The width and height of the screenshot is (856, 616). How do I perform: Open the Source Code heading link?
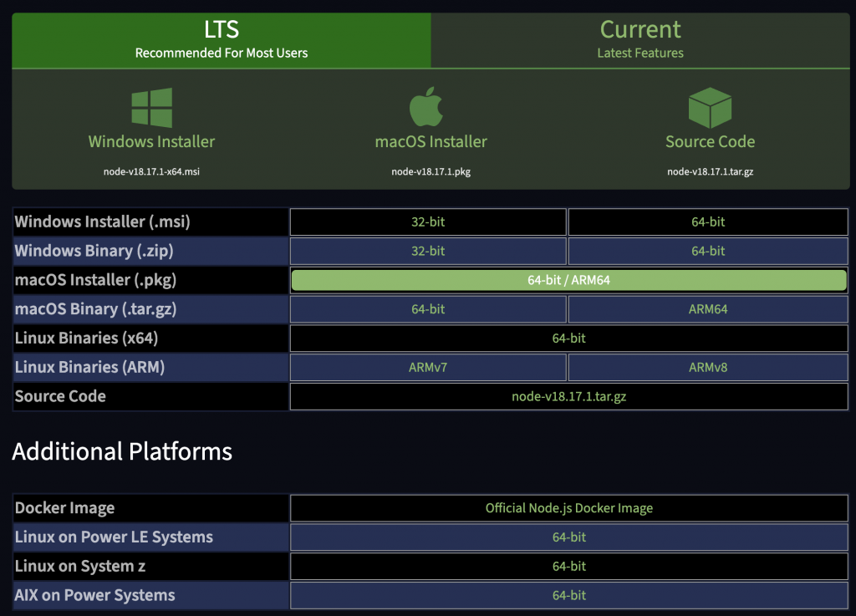tap(710, 141)
